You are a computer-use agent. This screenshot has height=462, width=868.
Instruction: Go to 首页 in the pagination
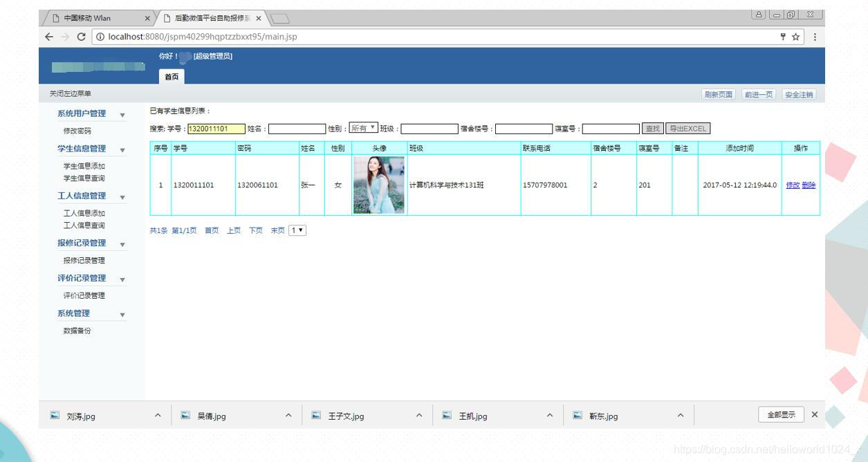coord(212,231)
